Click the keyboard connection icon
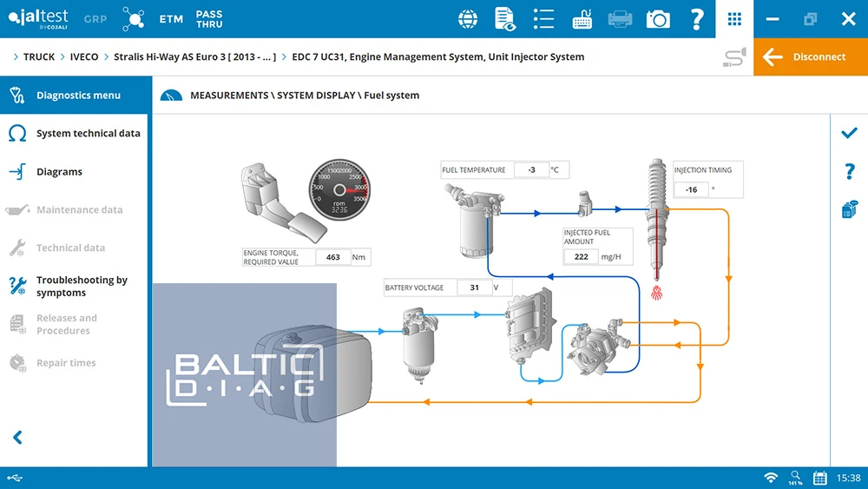This screenshot has height=489, width=868. pos(582,19)
